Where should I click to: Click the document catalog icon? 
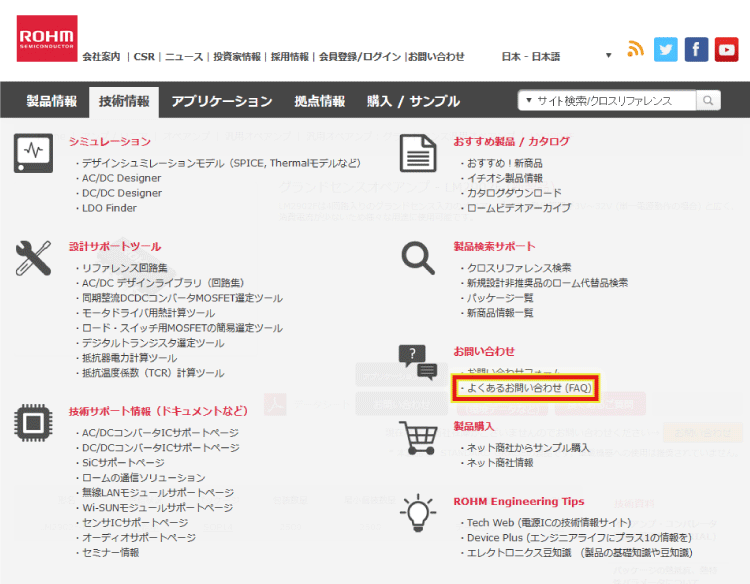coord(418,154)
